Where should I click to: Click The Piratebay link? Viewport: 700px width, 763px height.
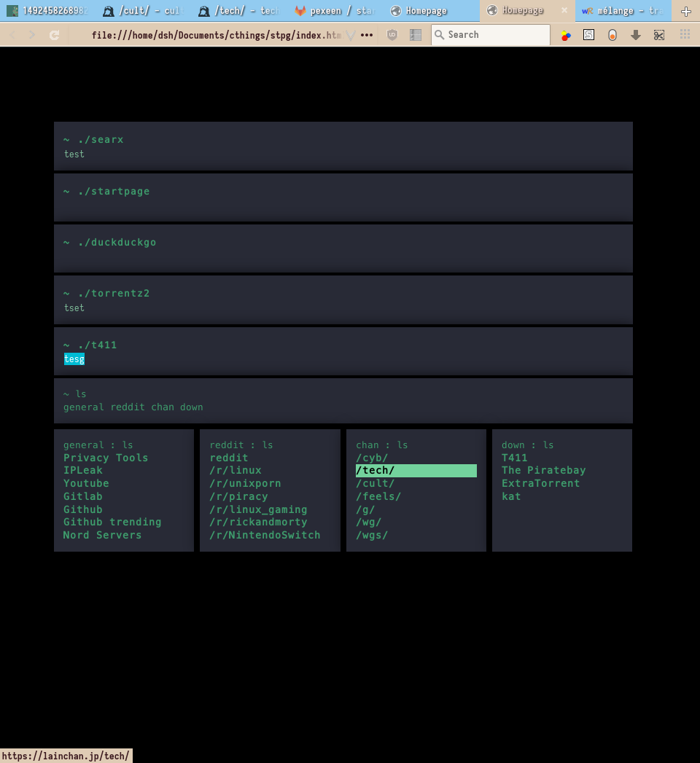543,471
